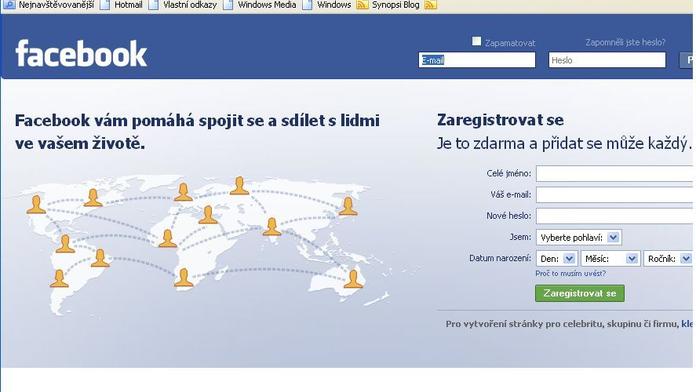Viewport: 696px width, 392px height.
Task: Open the Windows Media bookmark
Action: [x=260, y=5]
